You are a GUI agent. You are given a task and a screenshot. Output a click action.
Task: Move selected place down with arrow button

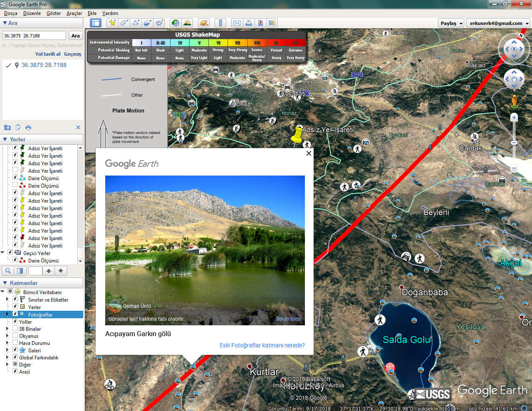[x=61, y=271]
